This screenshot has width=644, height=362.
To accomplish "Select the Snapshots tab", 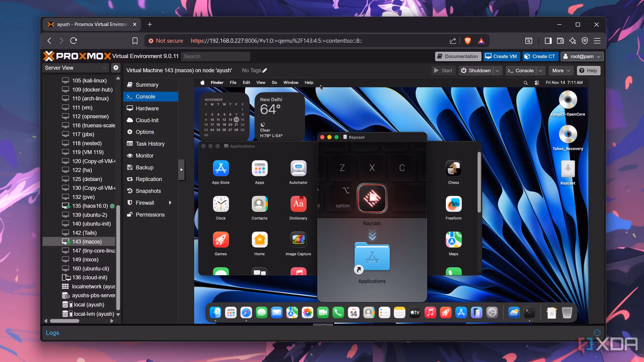I will (x=150, y=191).
